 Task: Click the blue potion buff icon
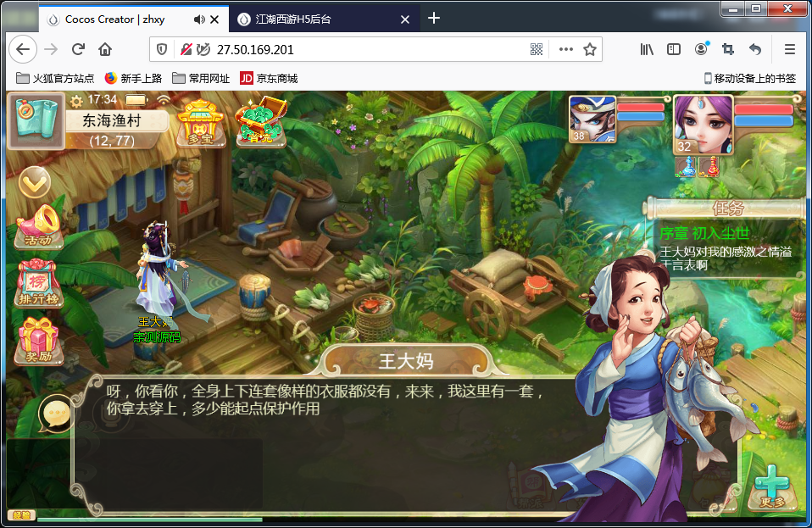[687, 167]
